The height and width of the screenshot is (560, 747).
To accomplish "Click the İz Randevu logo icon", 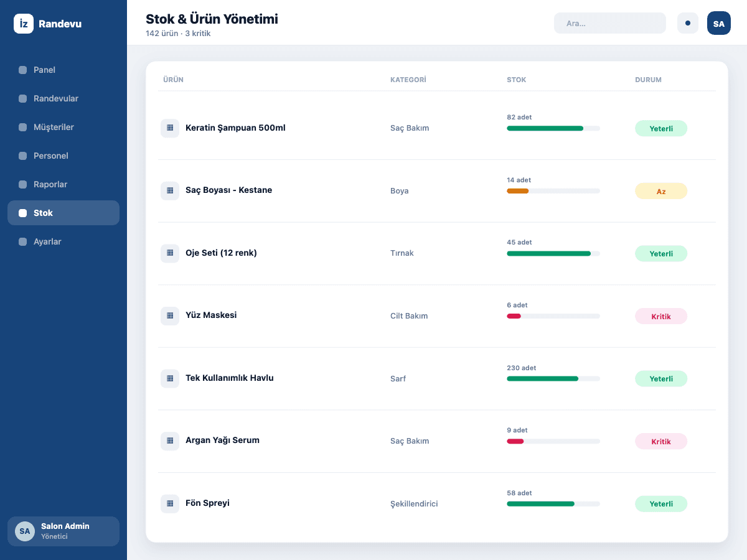I will 24,24.
